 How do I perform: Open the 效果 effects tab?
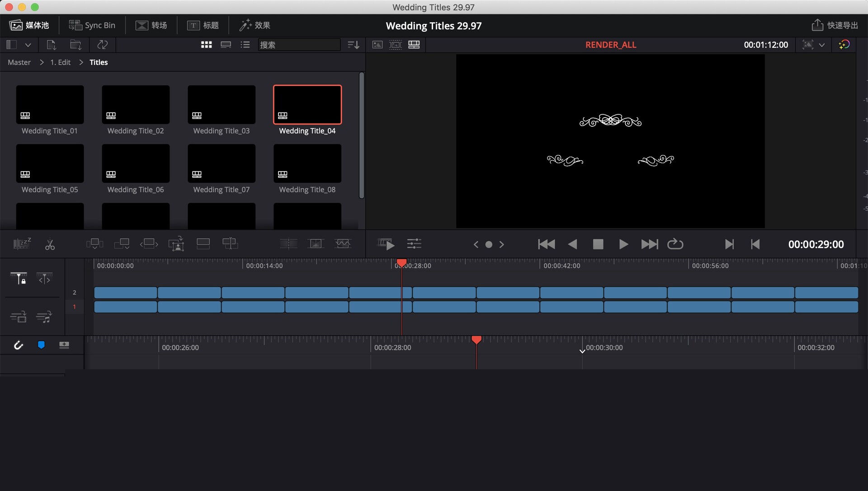(255, 25)
